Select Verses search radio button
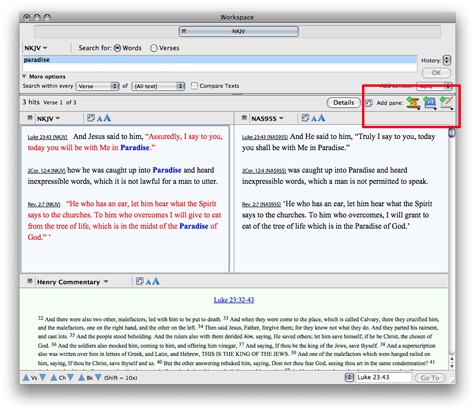 coord(154,48)
